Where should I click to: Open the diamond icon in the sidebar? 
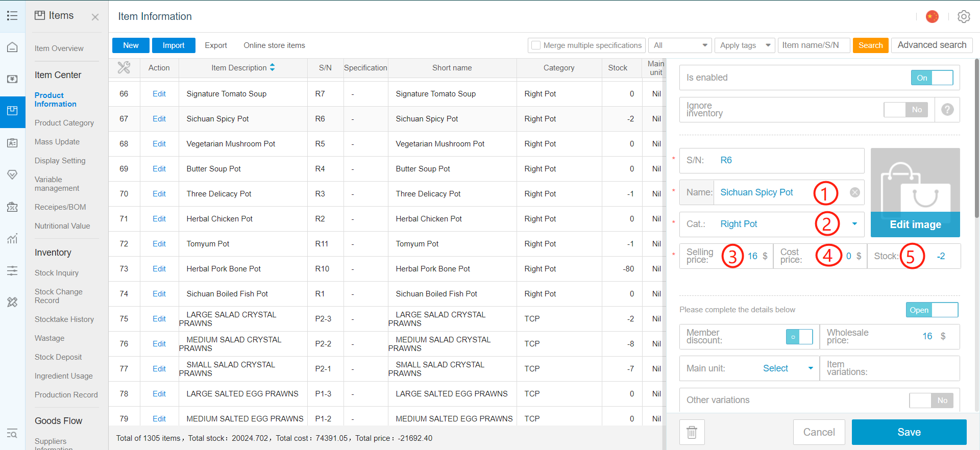12,174
